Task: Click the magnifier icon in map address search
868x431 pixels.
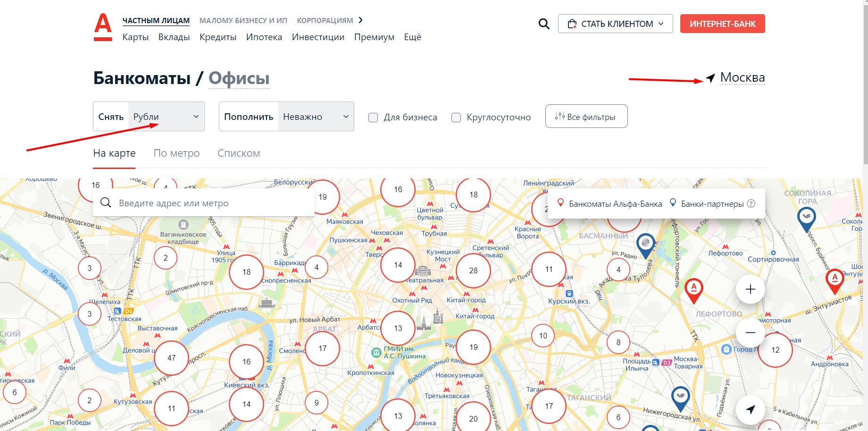Action: pyautogui.click(x=106, y=203)
